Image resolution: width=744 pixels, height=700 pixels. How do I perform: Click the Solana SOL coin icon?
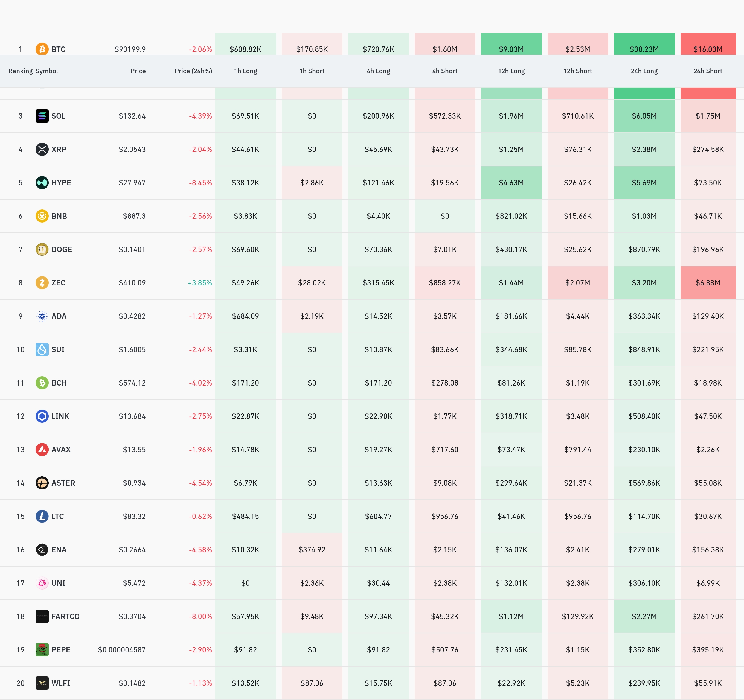click(42, 116)
